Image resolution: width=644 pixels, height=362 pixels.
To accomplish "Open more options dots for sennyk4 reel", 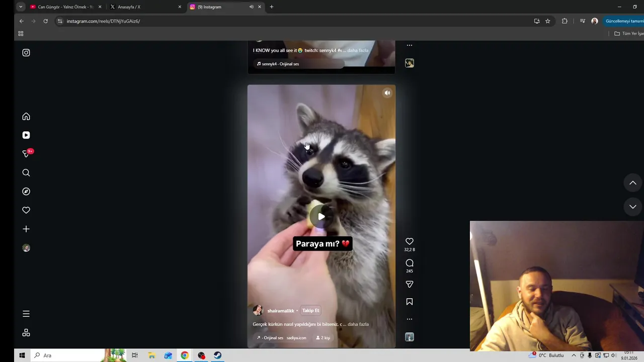I will [410, 45].
